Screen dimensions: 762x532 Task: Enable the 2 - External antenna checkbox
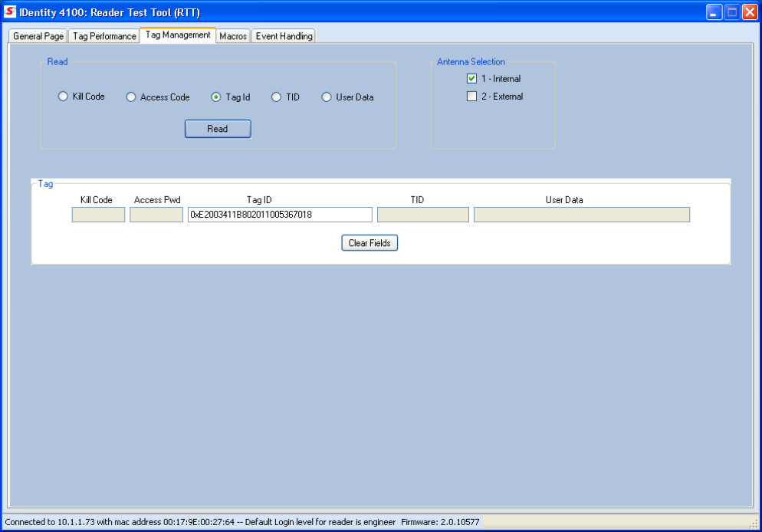pyautogui.click(x=471, y=96)
